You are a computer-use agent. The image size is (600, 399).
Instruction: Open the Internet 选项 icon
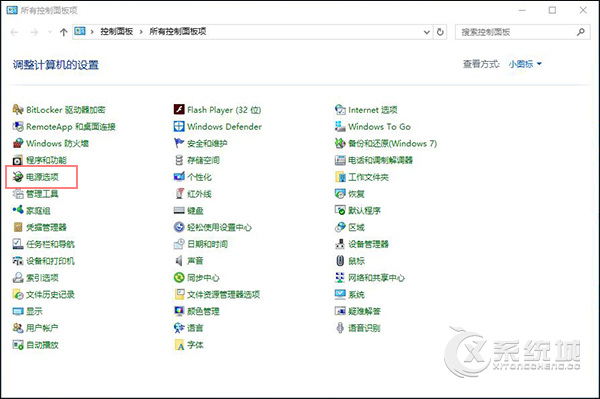(340, 110)
